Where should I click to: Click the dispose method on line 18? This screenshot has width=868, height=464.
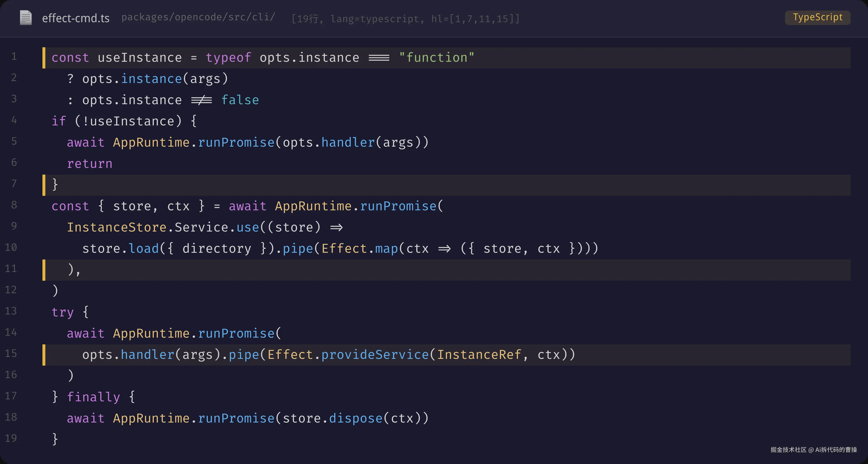coord(356,418)
